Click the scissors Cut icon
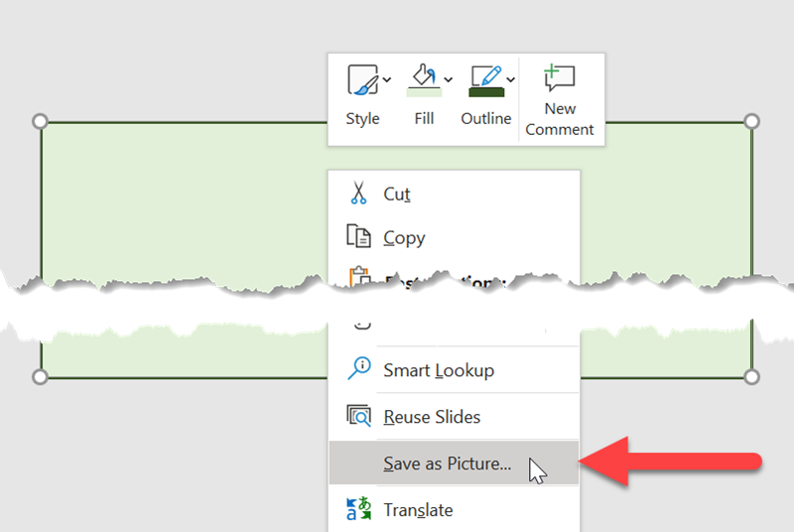The height and width of the screenshot is (532, 794). tap(358, 193)
